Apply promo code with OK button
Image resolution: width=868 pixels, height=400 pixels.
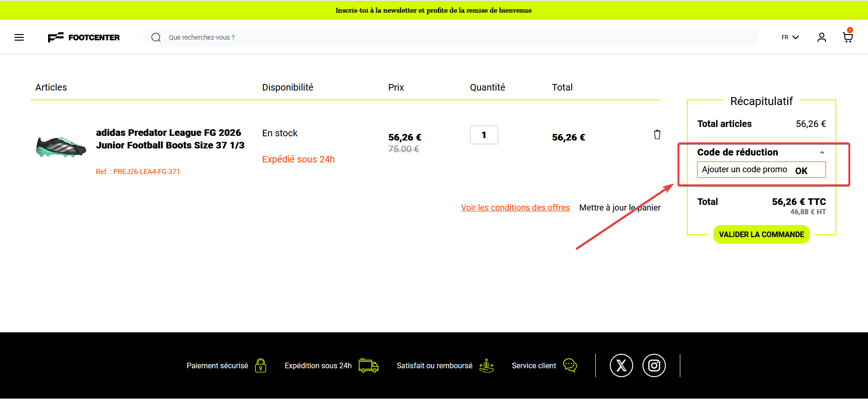pos(801,171)
